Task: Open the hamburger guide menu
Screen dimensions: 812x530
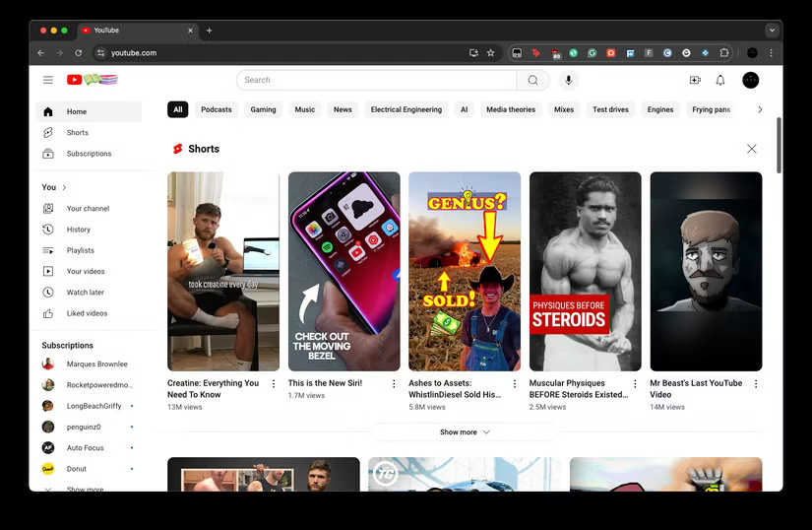Action: click(48, 80)
